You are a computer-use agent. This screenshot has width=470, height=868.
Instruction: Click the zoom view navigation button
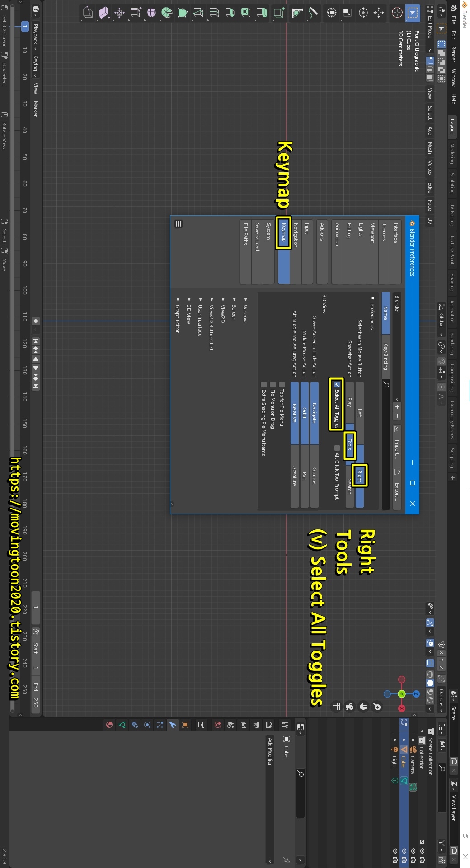(x=377, y=707)
